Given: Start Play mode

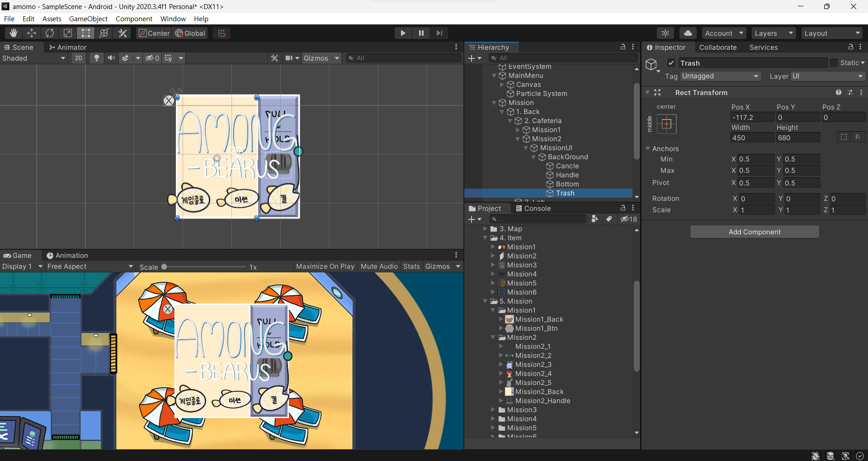Looking at the screenshot, I should tap(403, 33).
